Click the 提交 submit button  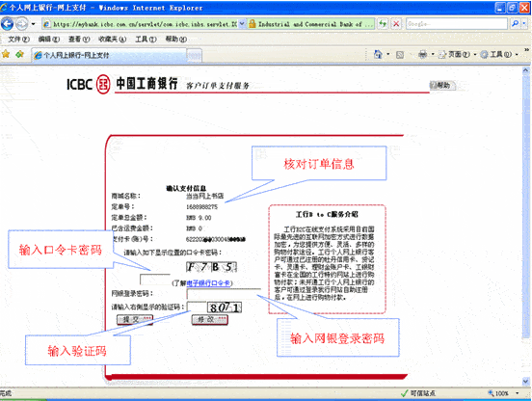tap(135, 320)
